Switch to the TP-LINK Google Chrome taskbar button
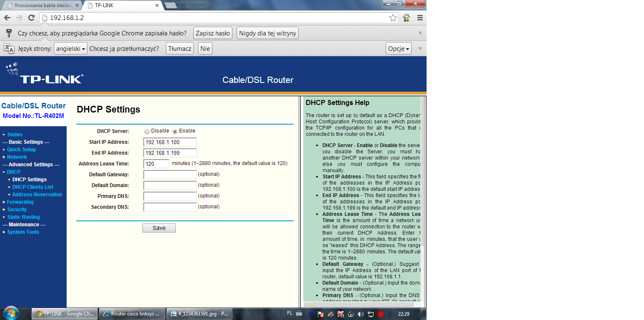Viewport: 644px width, 320px height. click(65, 314)
